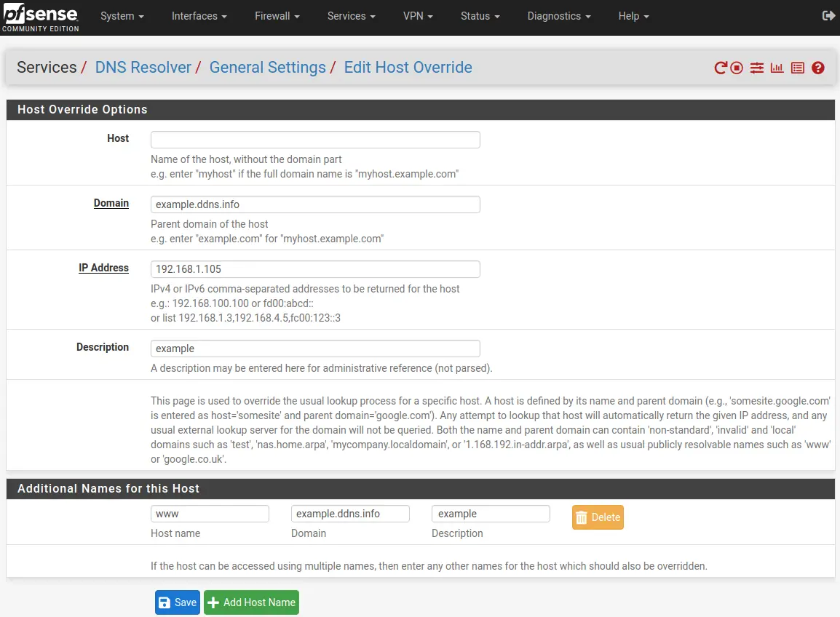Delete the www additional host name
The image size is (840, 617).
point(598,517)
